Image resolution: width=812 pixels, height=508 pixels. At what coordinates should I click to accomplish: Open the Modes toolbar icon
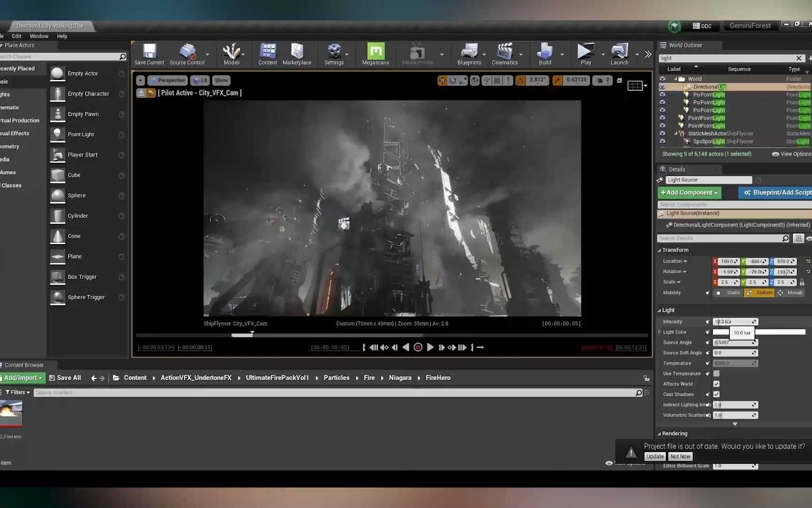[231, 54]
